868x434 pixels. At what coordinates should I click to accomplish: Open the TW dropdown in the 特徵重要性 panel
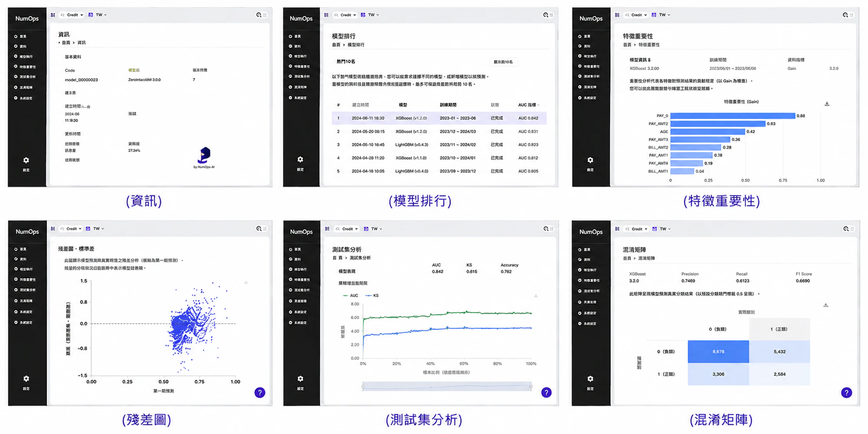pyautogui.click(x=664, y=15)
